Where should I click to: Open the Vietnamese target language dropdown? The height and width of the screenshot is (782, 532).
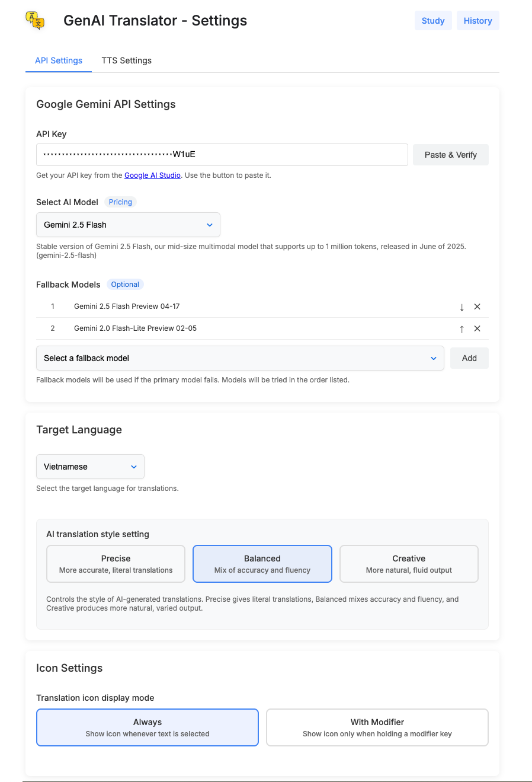(x=90, y=467)
